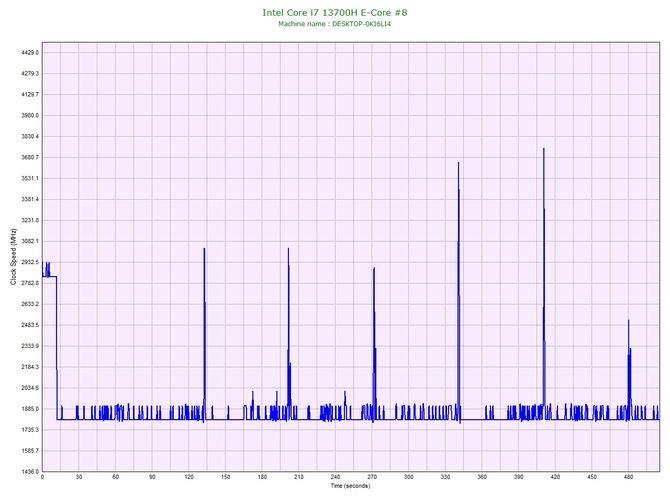
Task: Click the 1885.0 y-axis value
Action: click(x=30, y=409)
